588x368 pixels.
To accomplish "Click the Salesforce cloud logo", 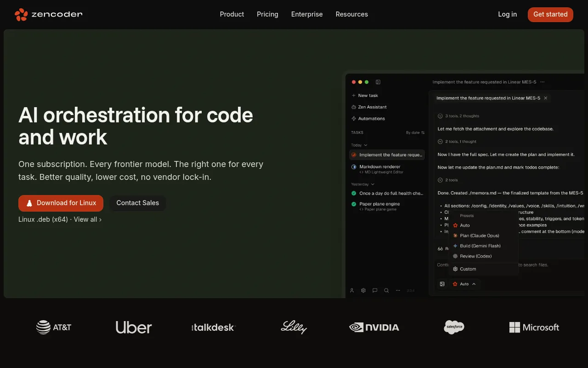I will click(454, 327).
